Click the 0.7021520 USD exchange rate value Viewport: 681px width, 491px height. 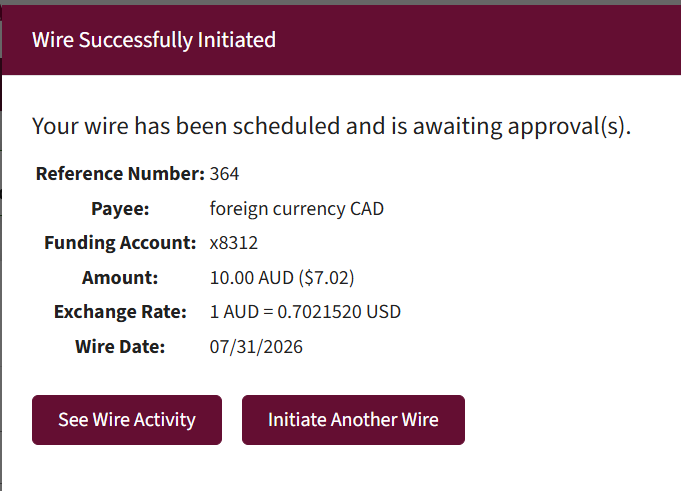pyautogui.click(x=339, y=312)
